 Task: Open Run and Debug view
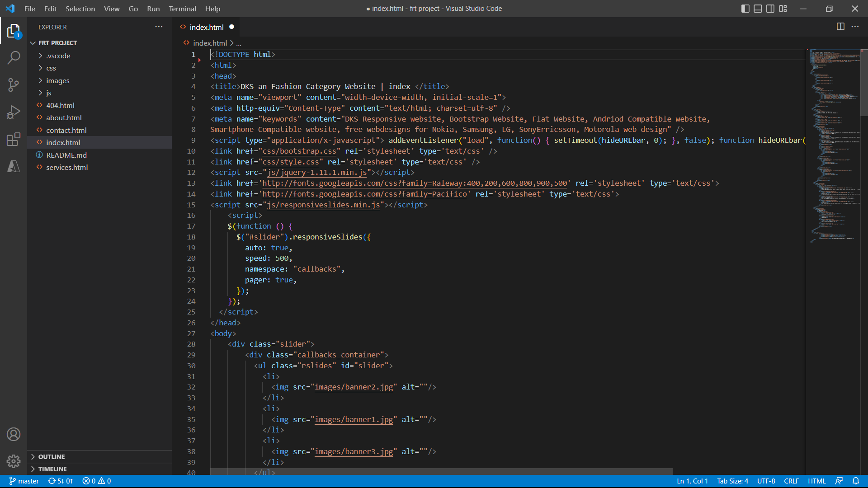click(x=14, y=112)
